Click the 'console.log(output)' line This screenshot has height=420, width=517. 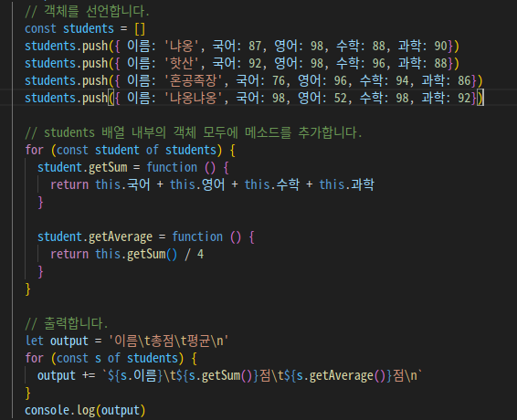click(x=85, y=411)
